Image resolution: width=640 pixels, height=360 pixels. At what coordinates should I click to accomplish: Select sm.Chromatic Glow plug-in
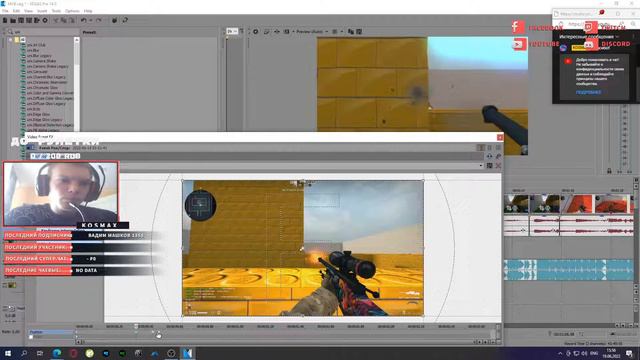click(x=42, y=87)
